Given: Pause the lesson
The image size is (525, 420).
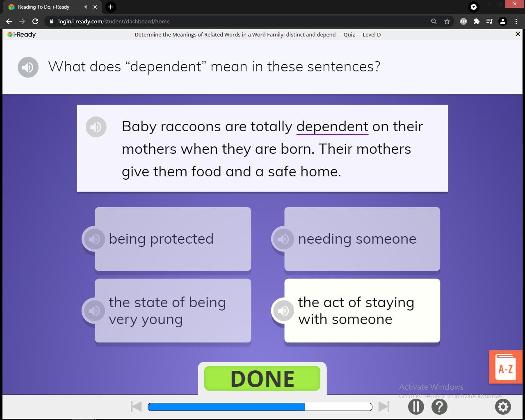Looking at the screenshot, I should point(416,406).
